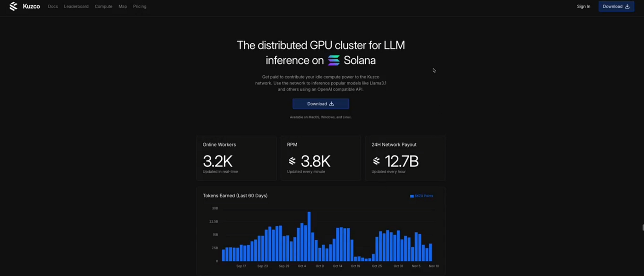644x276 pixels.
Task: Click the Sep 17 axis label
Action: pyautogui.click(x=241, y=266)
